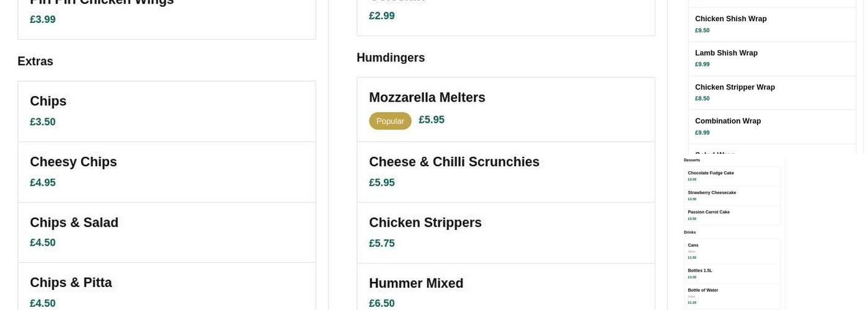Choose the Chips & Salad item
This screenshot has width=868, height=310.
click(x=166, y=232)
